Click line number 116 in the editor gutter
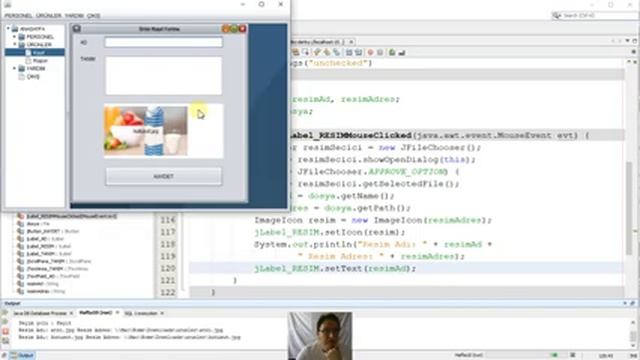The image size is (640, 360). [168, 220]
